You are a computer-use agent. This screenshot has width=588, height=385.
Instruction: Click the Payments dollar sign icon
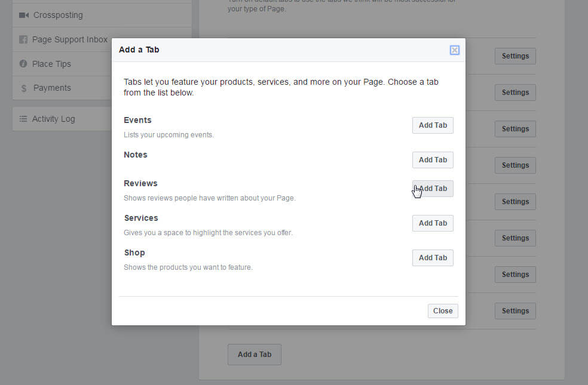click(x=24, y=88)
